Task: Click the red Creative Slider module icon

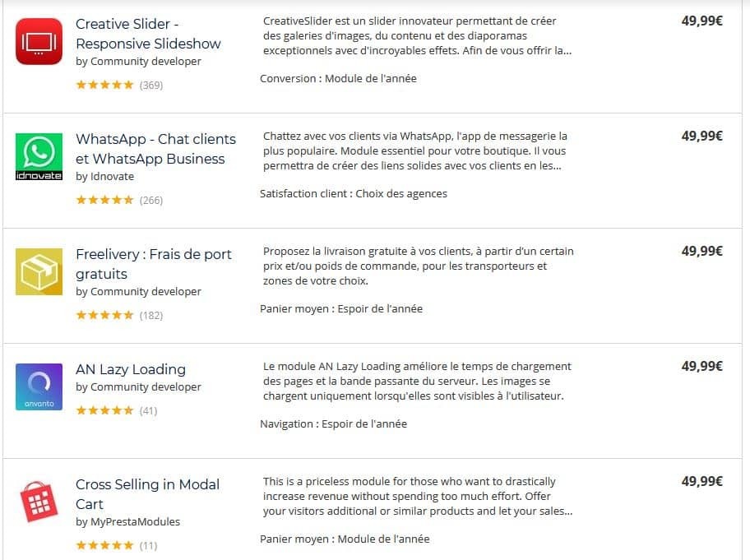Action: (x=39, y=41)
